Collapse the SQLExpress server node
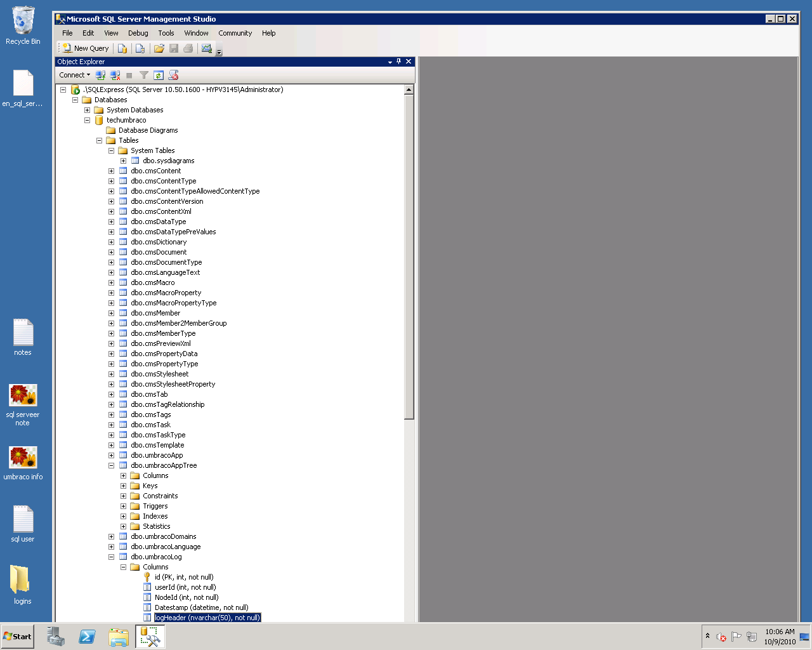The height and width of the screenshot is (650, 812). coord(63,90)
